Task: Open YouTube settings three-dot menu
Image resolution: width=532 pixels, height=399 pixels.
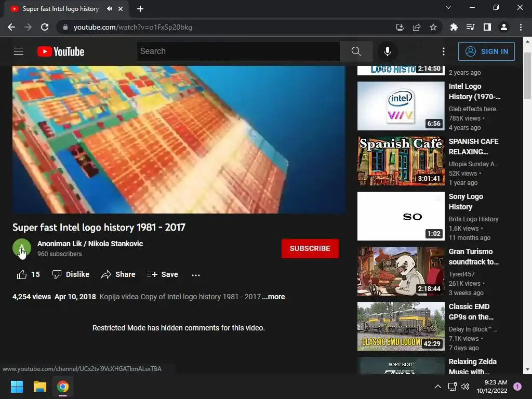Action: (444, 51)
